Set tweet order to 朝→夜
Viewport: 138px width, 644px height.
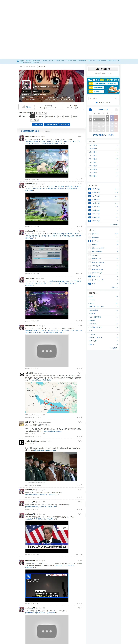[38, 113]
